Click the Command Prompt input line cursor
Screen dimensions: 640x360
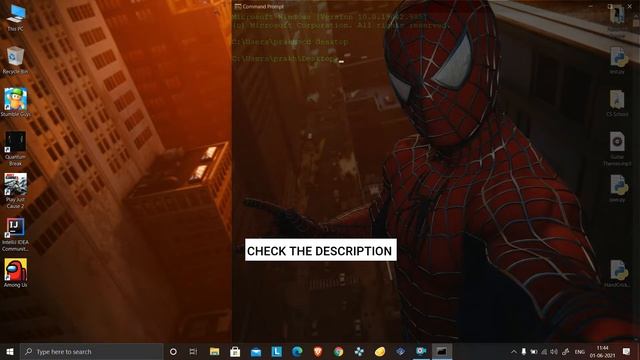[x=341, y=62]
